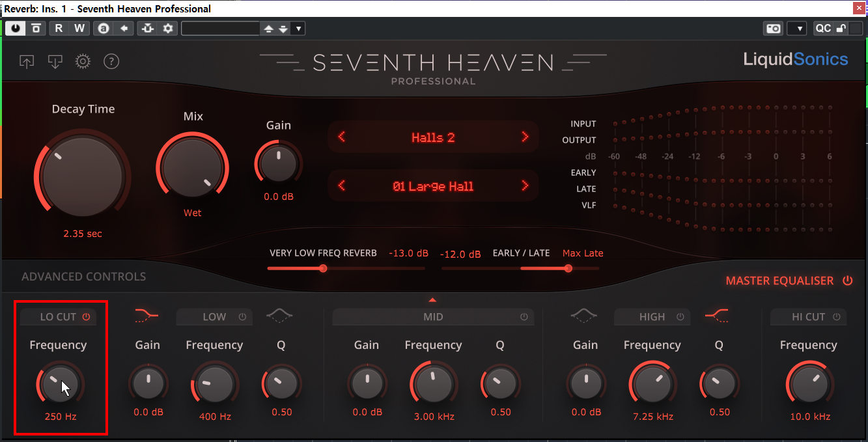
Task: Open the Halls 2 bank selector
Action: pyautogui.click(x=433, y=137)
